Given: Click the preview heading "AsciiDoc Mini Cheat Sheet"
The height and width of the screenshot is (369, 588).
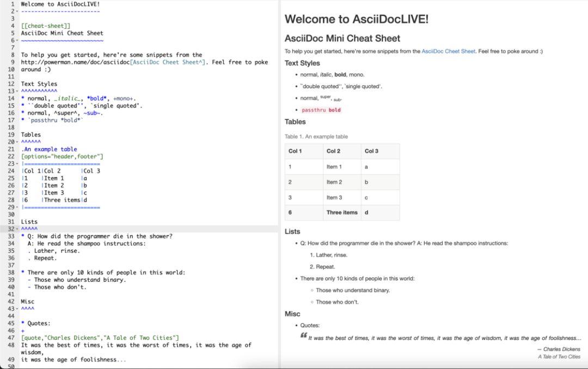Looking at the screenshot, I should click(342, 38).
